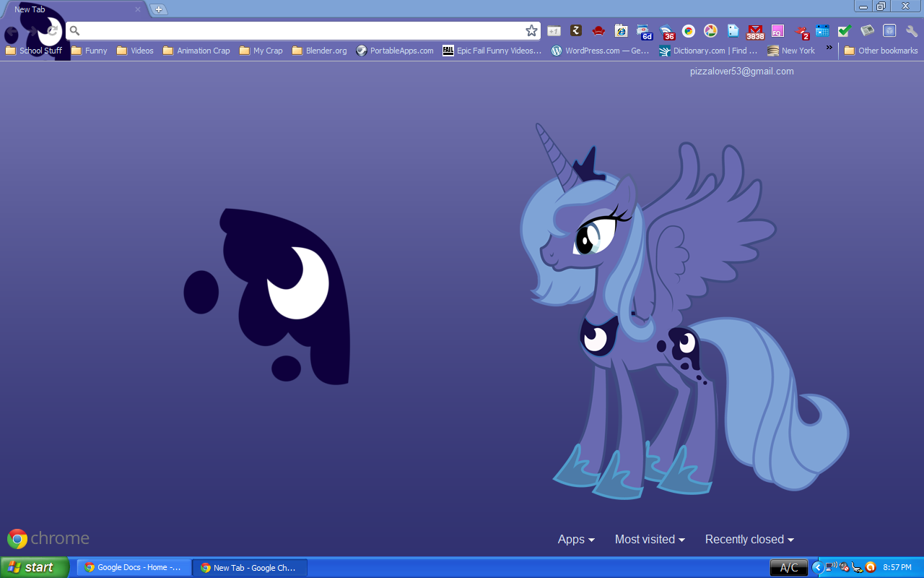The image size is (924, 578).
Task: Open the Chrome wrench menu
Action: point(912,30)
